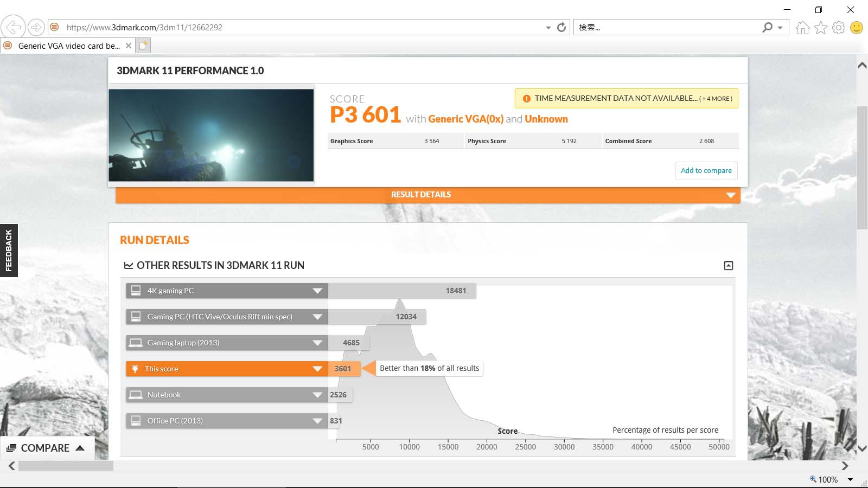Close the Generic VGA video card tab
This screenshot has width=868, height=488.
click(x=129, y=46)
